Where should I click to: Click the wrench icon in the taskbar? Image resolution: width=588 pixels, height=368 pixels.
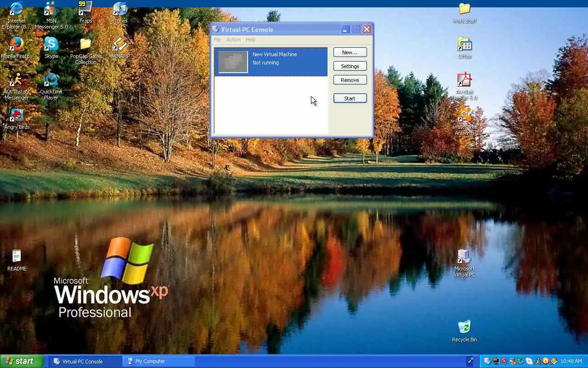[x=470, y=361]
